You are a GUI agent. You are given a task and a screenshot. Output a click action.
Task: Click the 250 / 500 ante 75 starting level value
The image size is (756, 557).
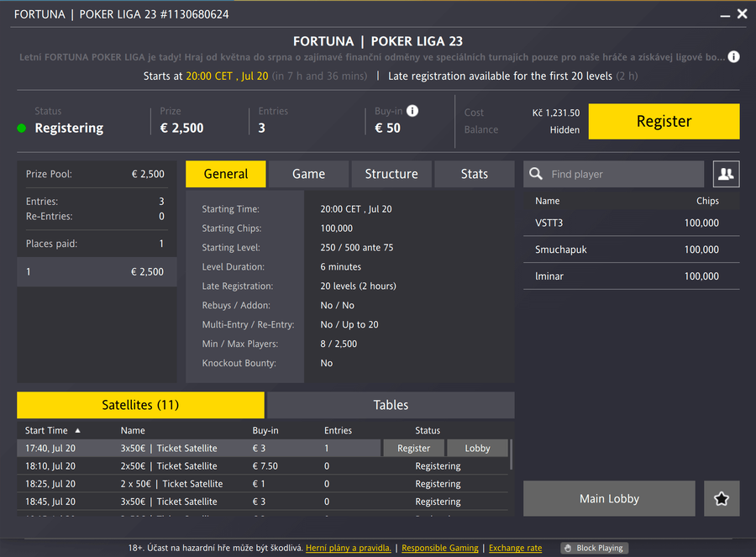point(357,248)
